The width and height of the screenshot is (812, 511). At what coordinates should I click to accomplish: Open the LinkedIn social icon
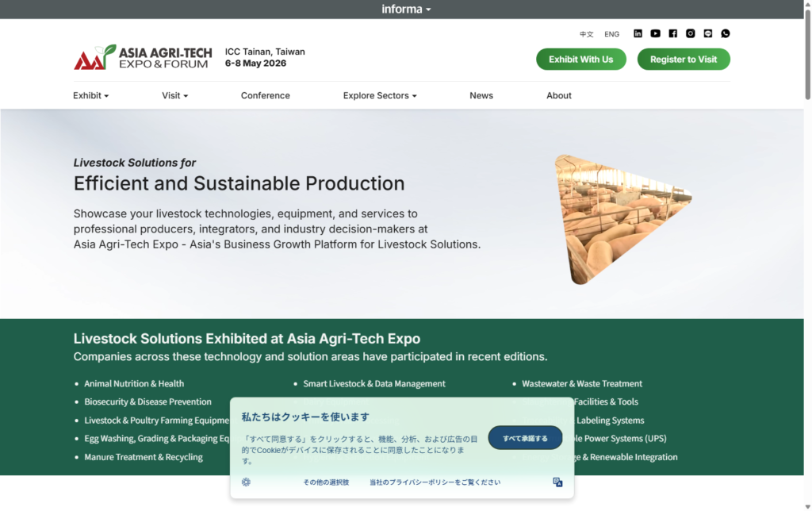click(x=638, y=33)
